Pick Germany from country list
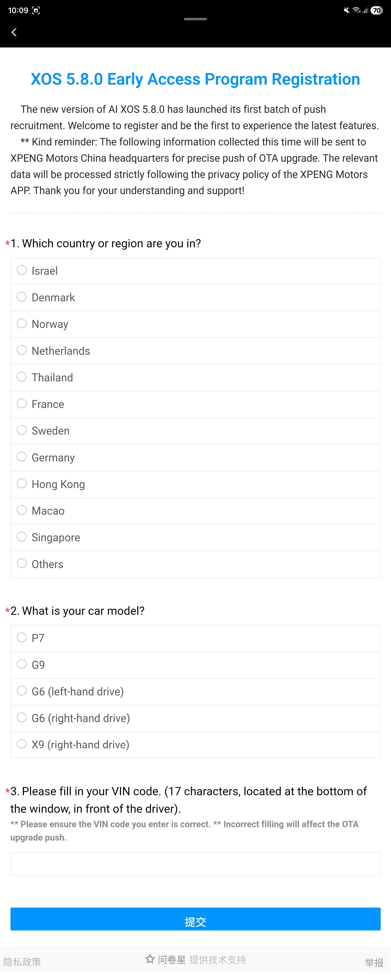The image size is (391, 980). pyautogui.click(x=22, y=457)
